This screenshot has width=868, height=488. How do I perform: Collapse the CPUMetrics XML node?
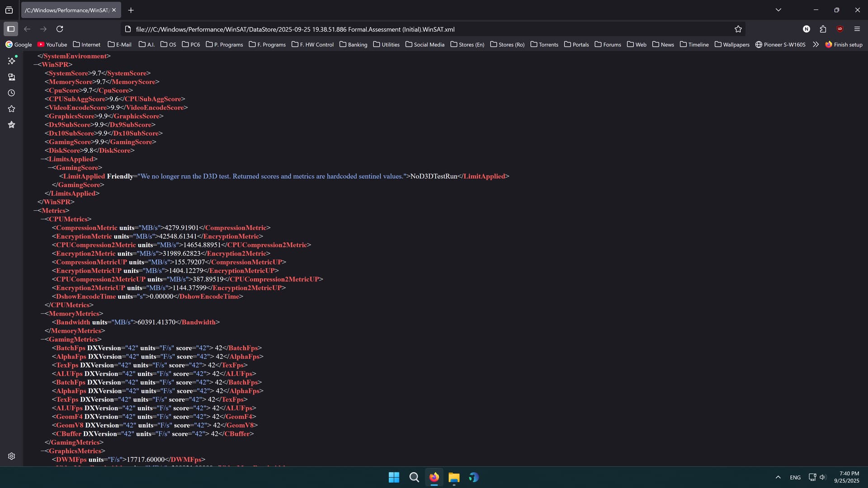coord(43,219)
